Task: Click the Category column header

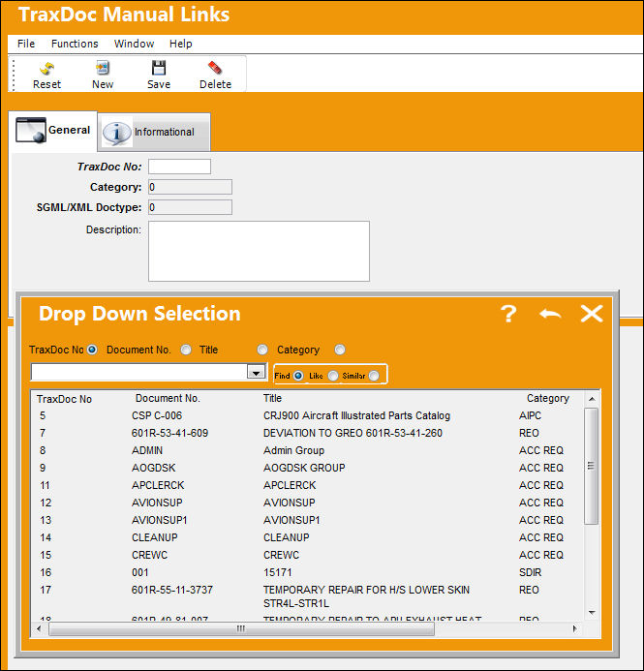Action: tap(548, 398)
